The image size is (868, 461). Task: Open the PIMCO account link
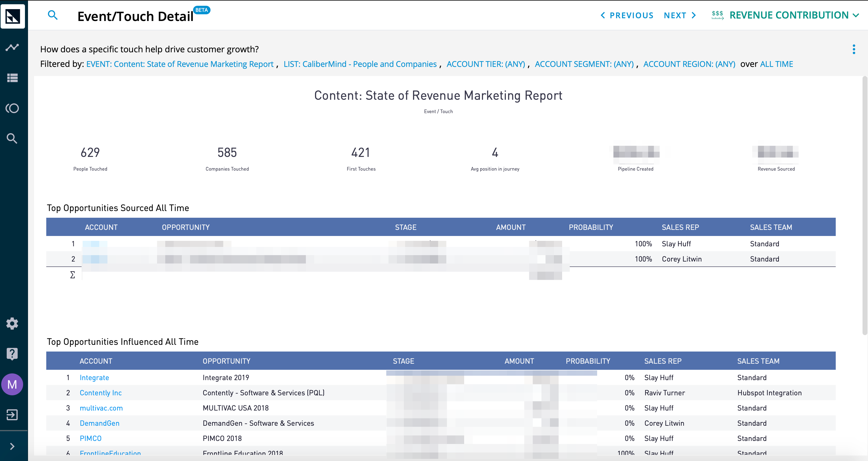coord(90,438)
